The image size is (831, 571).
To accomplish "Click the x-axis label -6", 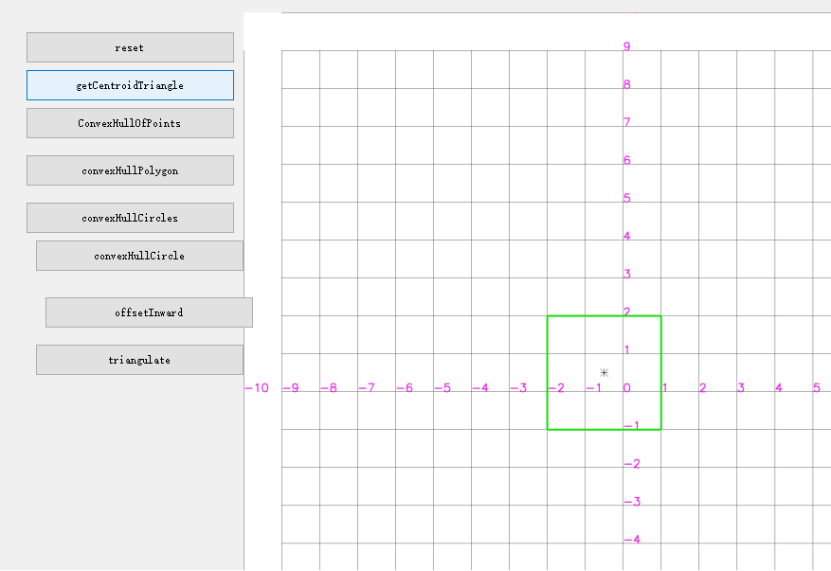I will 404,388.
